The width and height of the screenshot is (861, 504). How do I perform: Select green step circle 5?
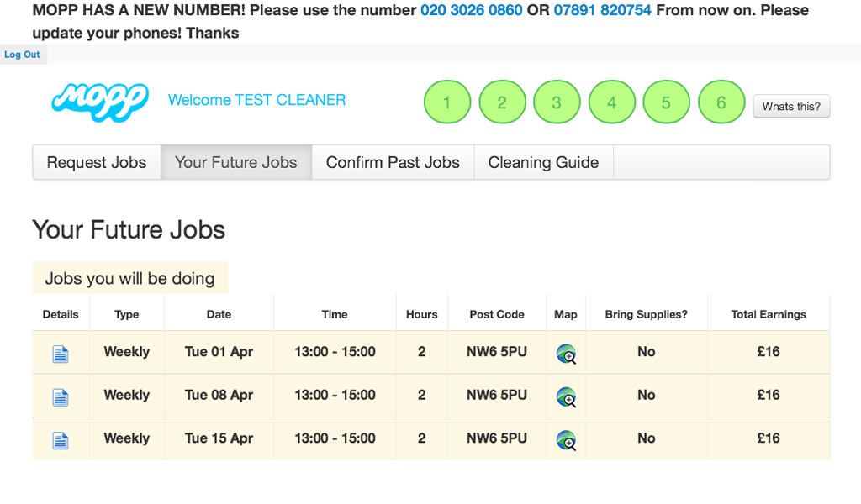(666, 102)
